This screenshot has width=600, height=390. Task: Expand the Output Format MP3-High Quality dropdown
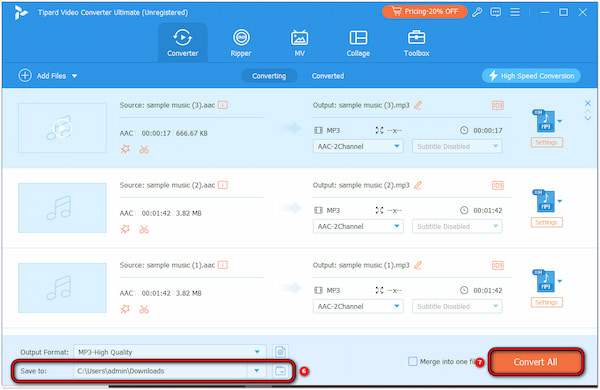[257, 352]
